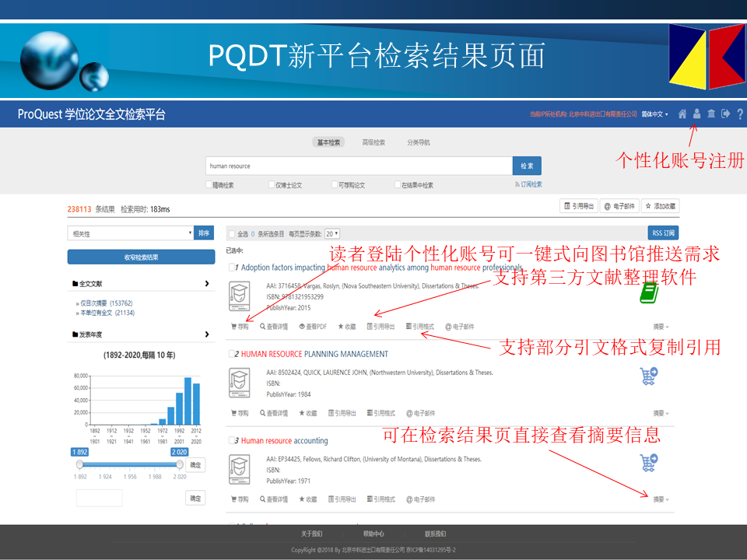Open the user account icon in header
Screen dimensions: 747x560
[697, 114]
